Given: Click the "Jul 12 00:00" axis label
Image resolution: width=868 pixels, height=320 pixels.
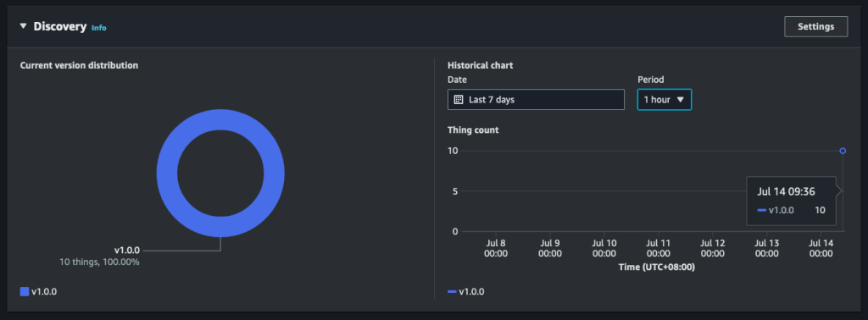Looking at the screenshot, I should 712,248.
